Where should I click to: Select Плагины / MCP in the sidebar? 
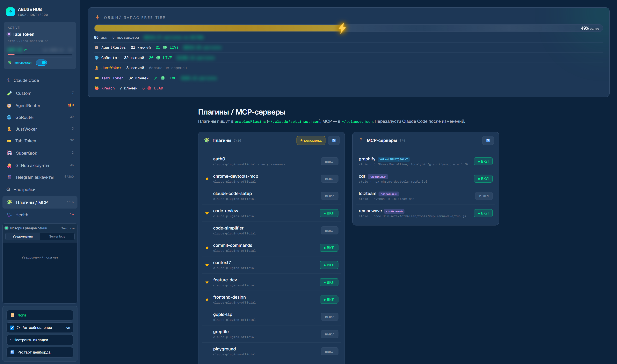tap(40, 202)
